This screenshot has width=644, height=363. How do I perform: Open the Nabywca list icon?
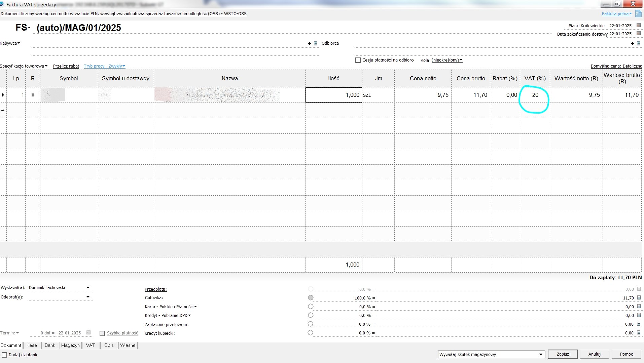coord(316,43)
